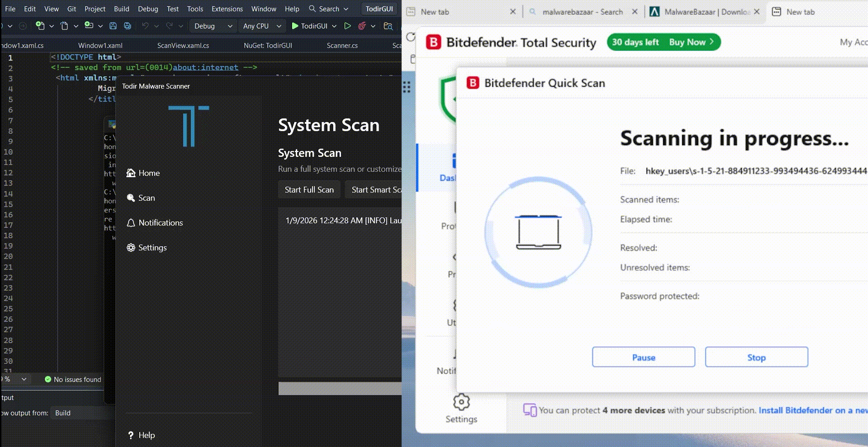Undo the last edit in Visual Studio
The width and height of the screenshot is (868, 447).
click(x=146, y=26)
